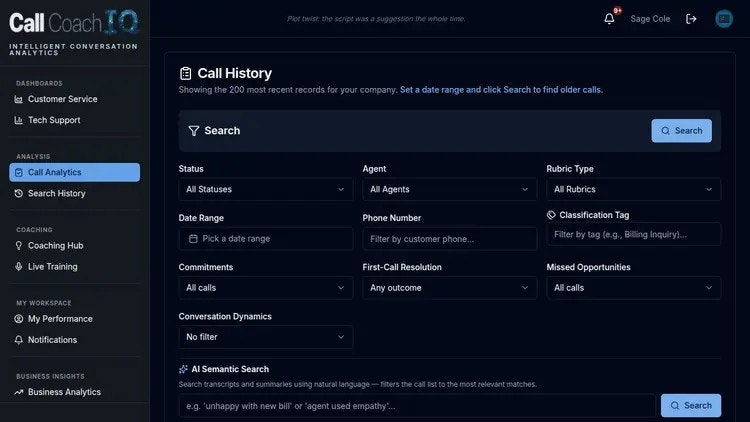The width and height of the screenshot is (750, 422).
Task: Click the calendar icon in Date Range
Action: (x=193, y=238)
